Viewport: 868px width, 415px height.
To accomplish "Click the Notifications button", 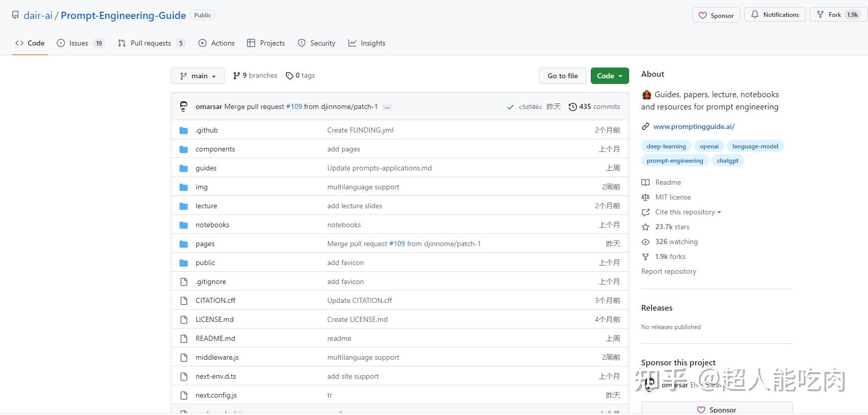I will click(775, 15).
